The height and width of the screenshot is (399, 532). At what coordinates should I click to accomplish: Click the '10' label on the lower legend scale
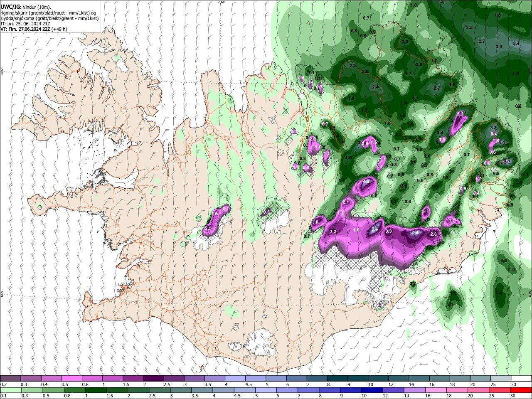coord(364,396)
